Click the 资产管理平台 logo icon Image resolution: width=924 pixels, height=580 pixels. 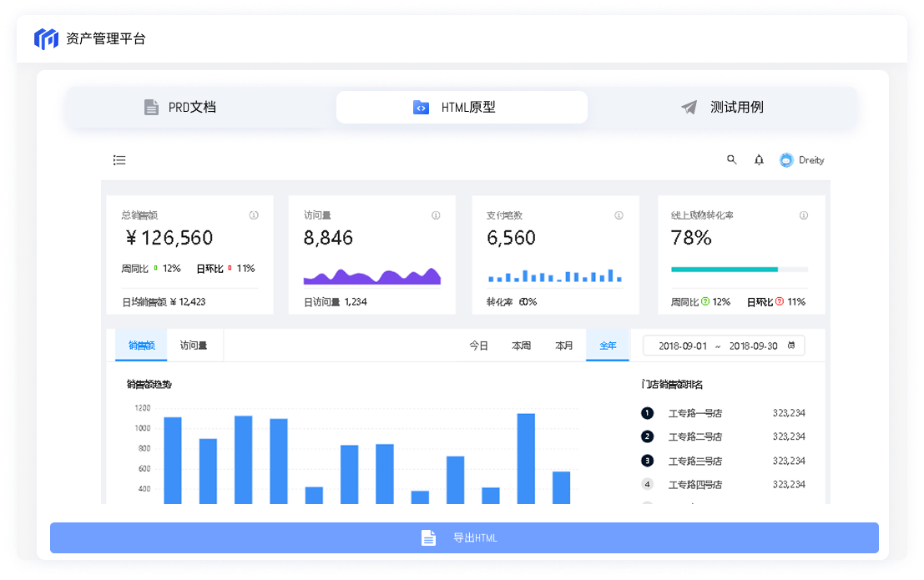click(46, 39)
